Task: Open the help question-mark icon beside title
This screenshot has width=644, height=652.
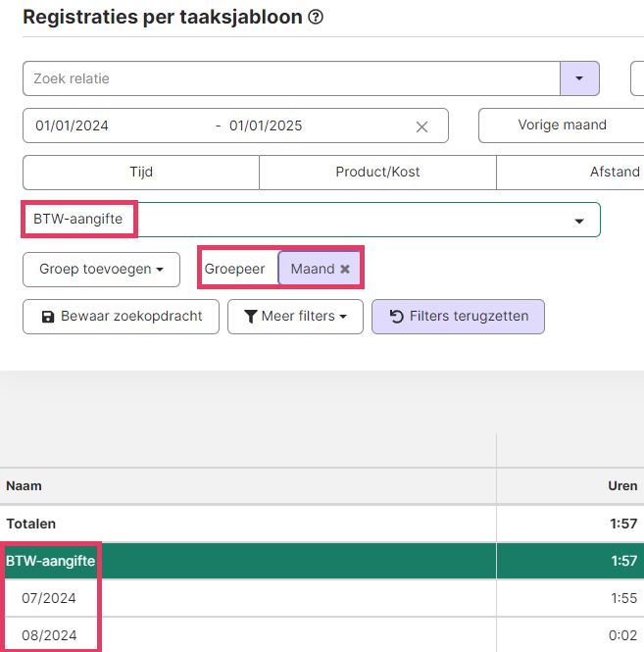Action: tap(316, 17)
